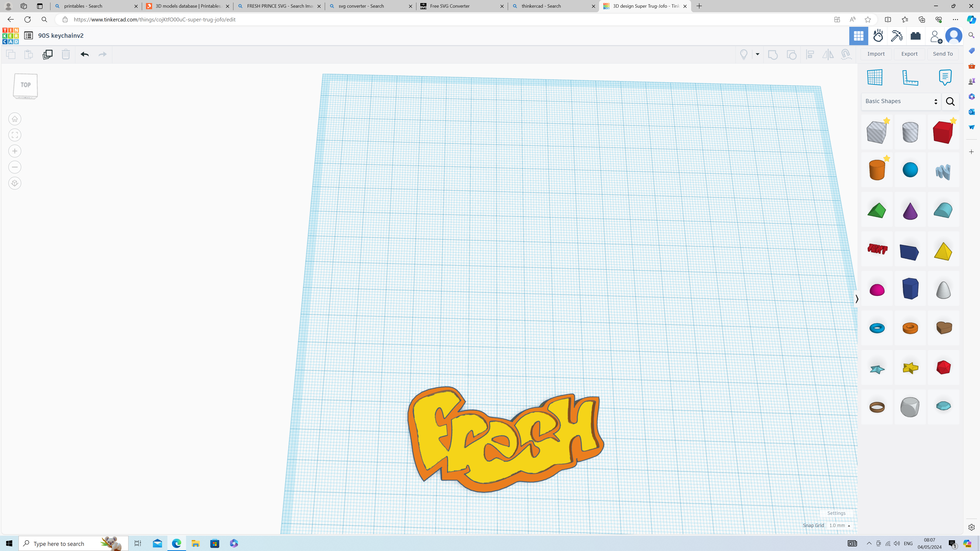Toggle favorite star on orange Cylinder
The image size is (980, 551).
887,158
